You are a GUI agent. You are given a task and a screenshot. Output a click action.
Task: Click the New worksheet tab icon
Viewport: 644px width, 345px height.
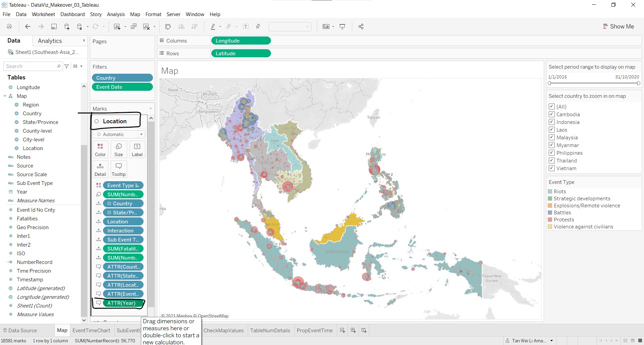pos(342,330)
